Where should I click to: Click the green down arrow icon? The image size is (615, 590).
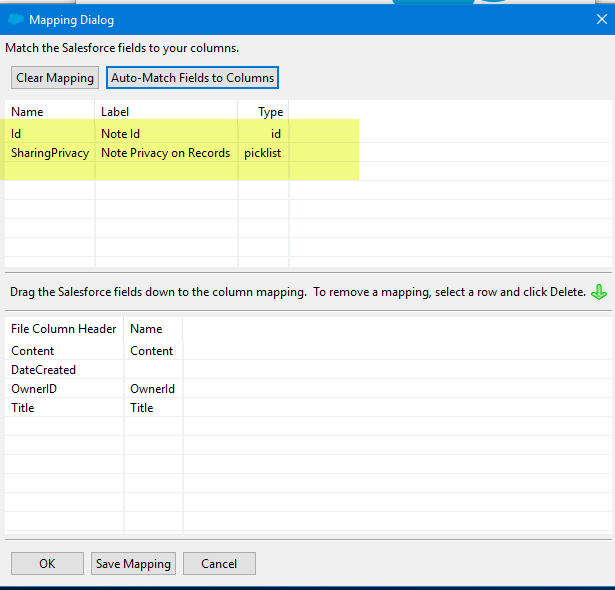click(x=599, y=292)
